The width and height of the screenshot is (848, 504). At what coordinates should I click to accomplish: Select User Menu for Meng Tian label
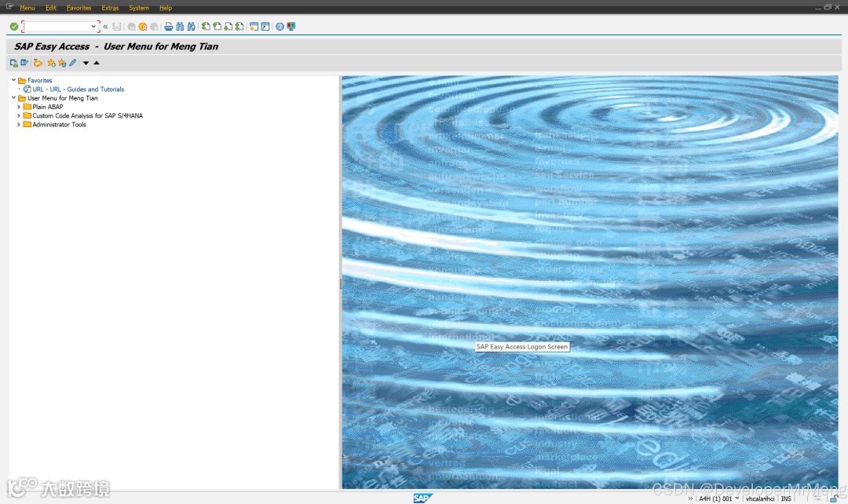point(63,98)
